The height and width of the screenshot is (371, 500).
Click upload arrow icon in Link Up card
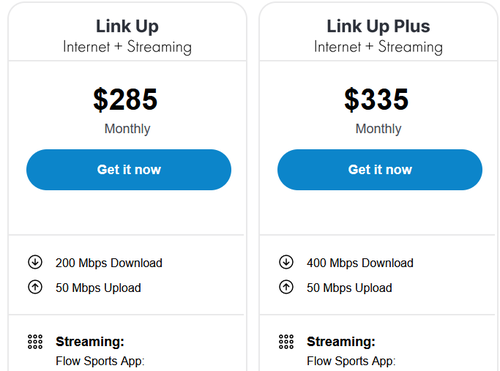tap(35, 287)
